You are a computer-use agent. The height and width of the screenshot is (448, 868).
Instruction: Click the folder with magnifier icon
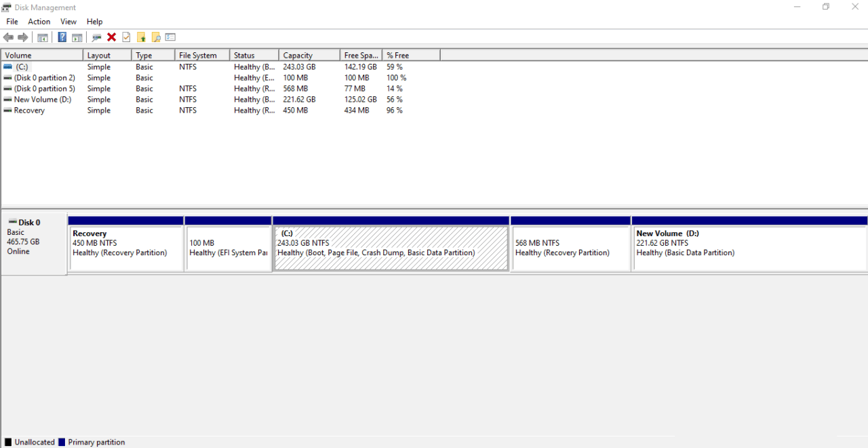pyautogui.click(x=156, y=37)
